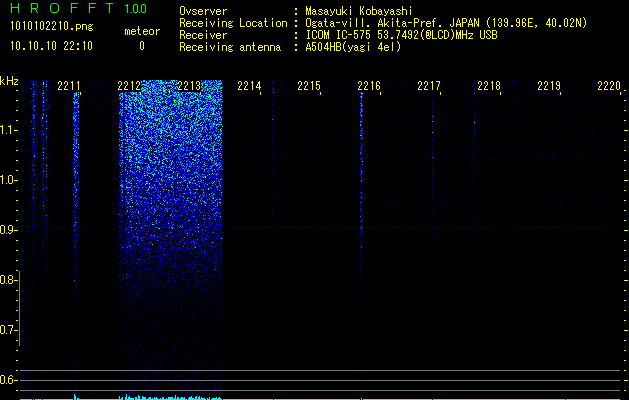Click the 2218 time marker
Image resolution: width=629 pixels, height=400 pixels.
click(489, 86)
